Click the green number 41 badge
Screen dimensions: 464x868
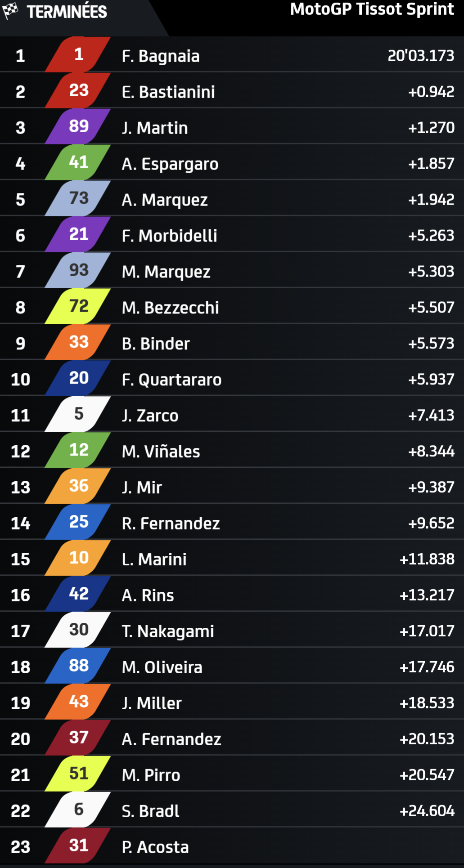[78, 163]
